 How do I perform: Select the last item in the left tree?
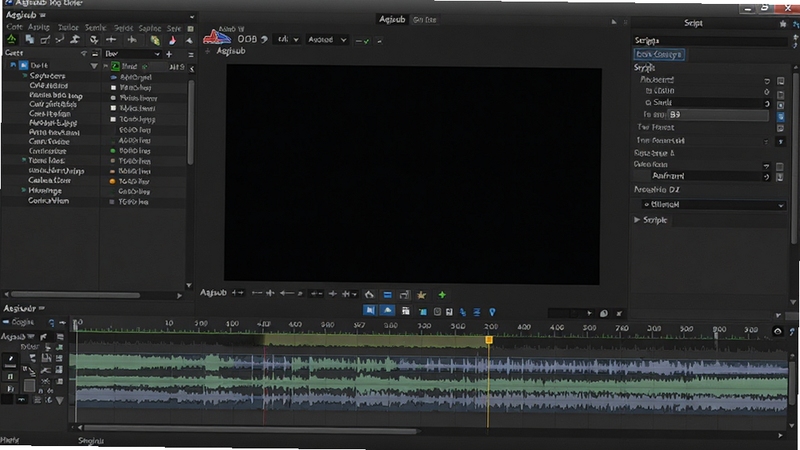[48, 201]
